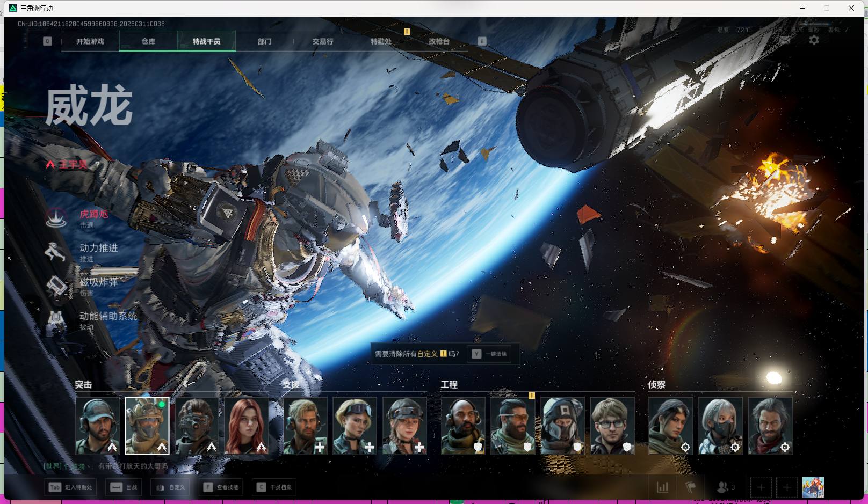
Task: Click the flags icon in bottom bar
Action: click(x=691, y=487)
